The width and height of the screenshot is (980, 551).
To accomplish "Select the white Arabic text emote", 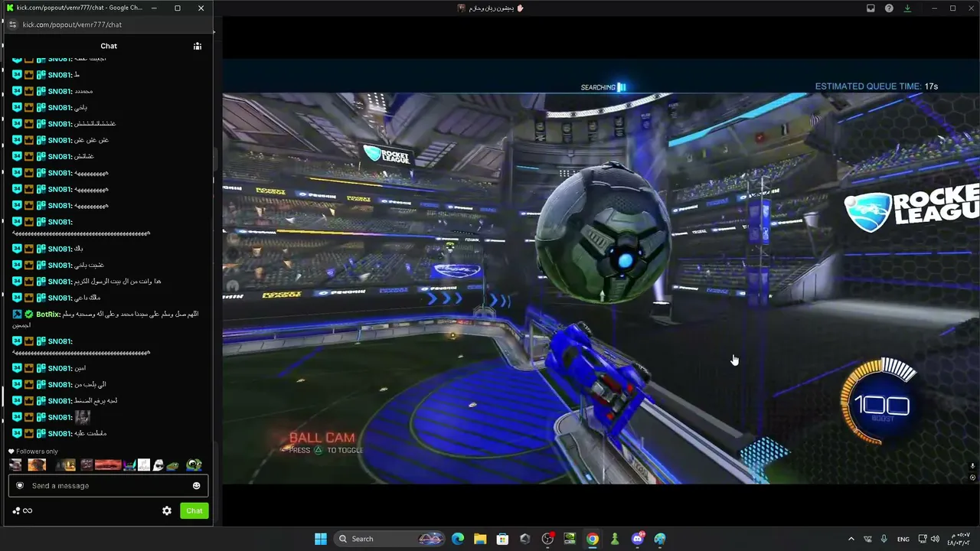I will [144, 465].
